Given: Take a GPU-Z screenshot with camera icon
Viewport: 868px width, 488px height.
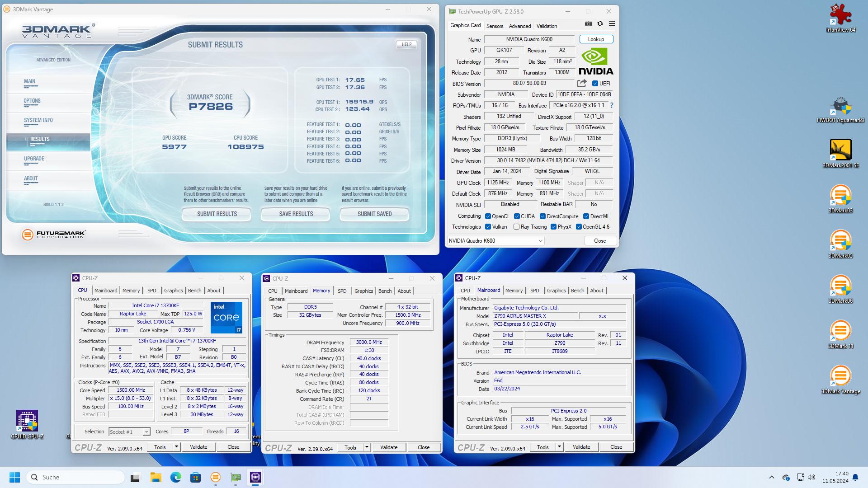Looking at the screenshot, I should (588, 24).
